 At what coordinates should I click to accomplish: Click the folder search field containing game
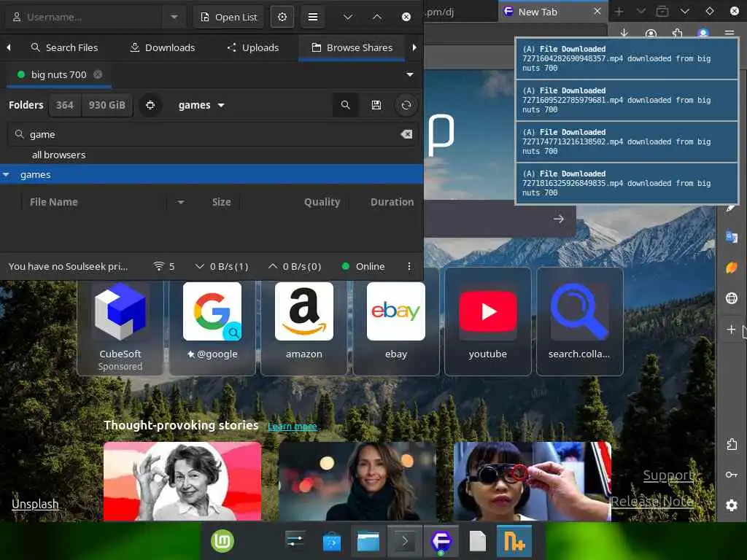tap(212, 135)
